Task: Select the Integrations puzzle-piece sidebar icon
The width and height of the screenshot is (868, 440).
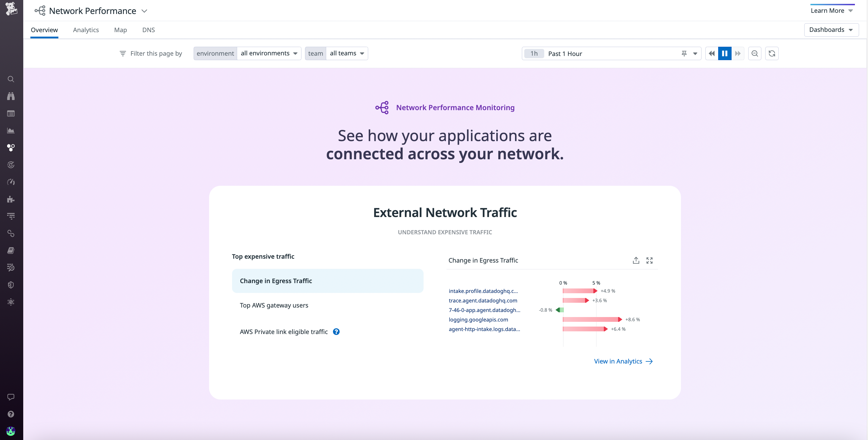Action: pos(11,199)
